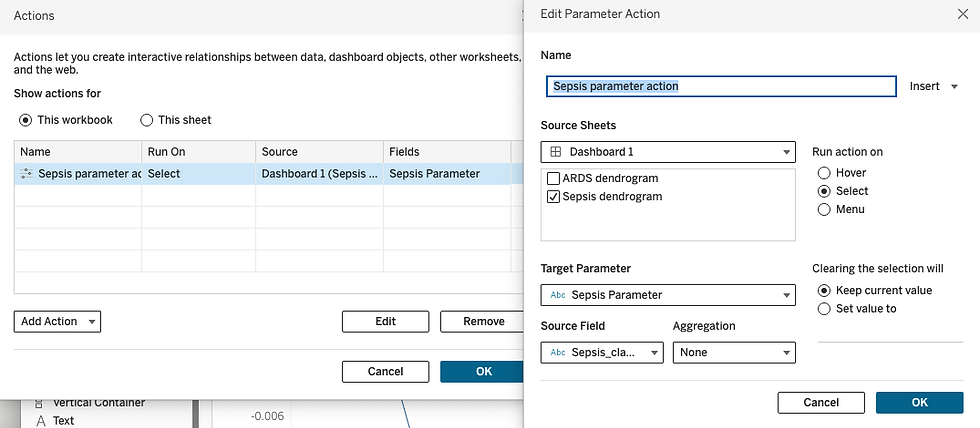Choose the Menu run action option
The image size is (980, 428).
824,209
